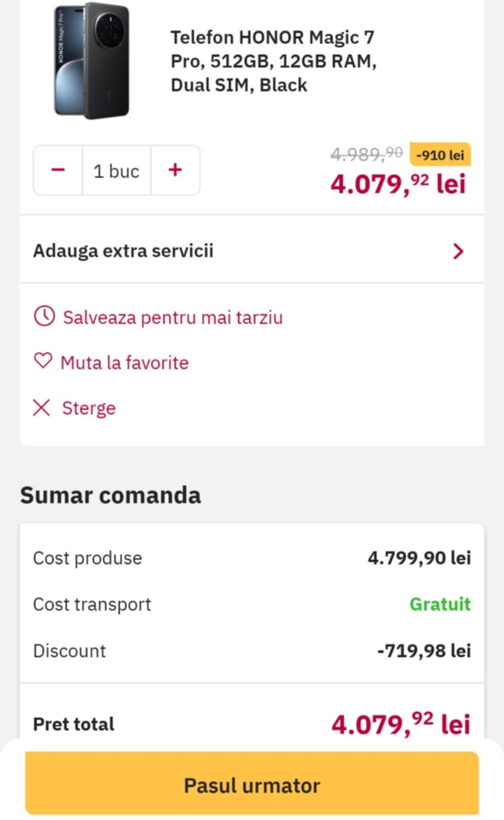504x820 pixels.
Task: Select the Muta la favorite link
Action: pyautogui.click(x=124, y=363)
